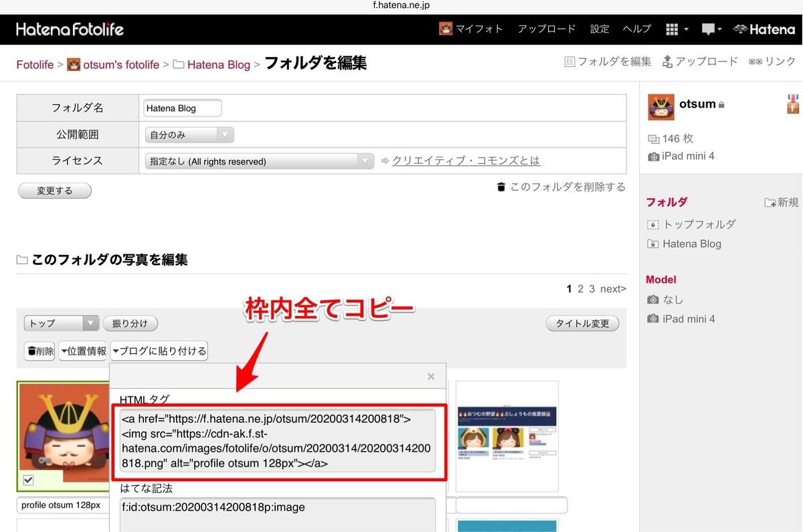Toggle the checkbox on the samurai photo
The image size is (803, 532).
coord(28,479)
